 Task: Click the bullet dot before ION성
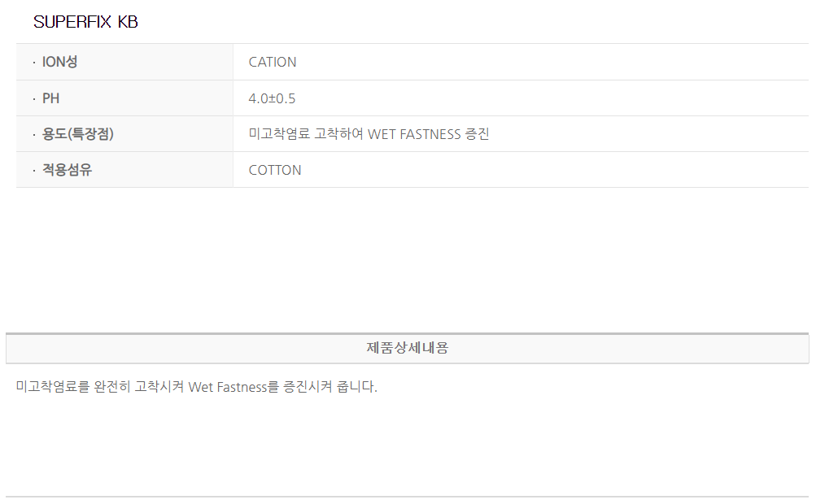33,63
